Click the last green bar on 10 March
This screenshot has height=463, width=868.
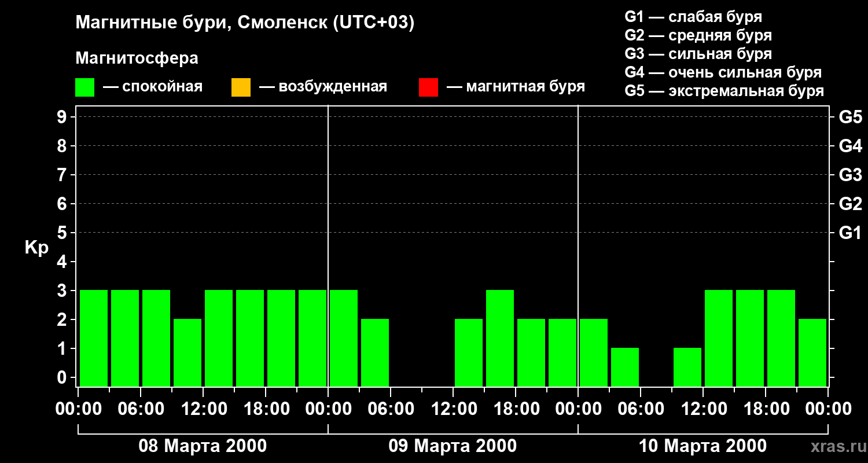click(812, 352)
